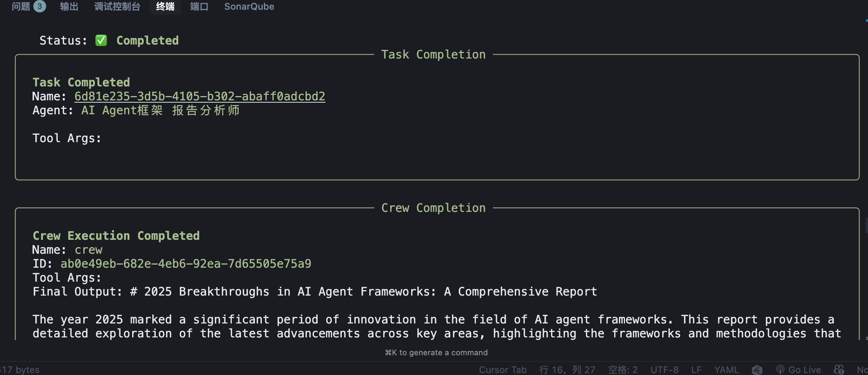Open language mode selector showing YAML

[x=727, y=370]
